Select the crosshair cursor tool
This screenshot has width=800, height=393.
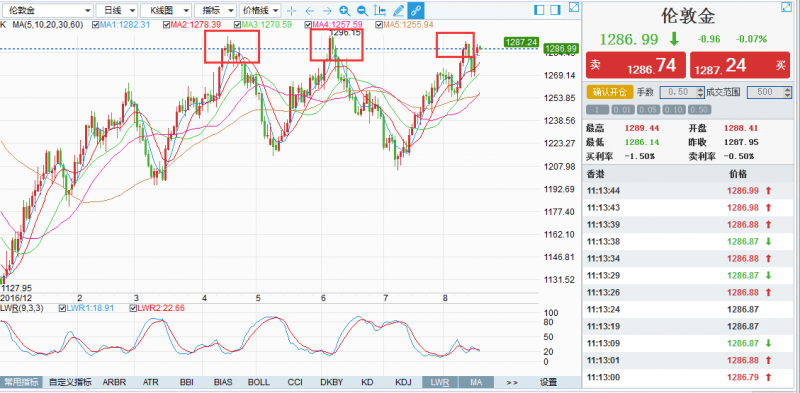tap(291, 10)
